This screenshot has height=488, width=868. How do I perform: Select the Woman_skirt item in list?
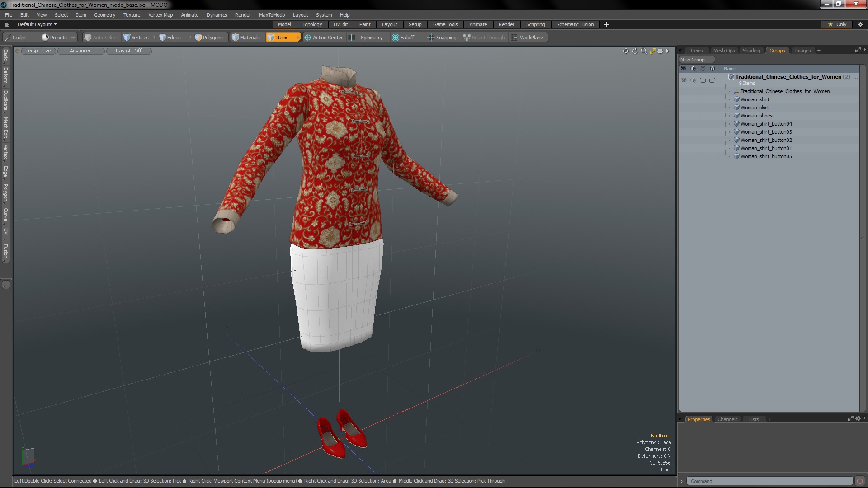[754, 108]
